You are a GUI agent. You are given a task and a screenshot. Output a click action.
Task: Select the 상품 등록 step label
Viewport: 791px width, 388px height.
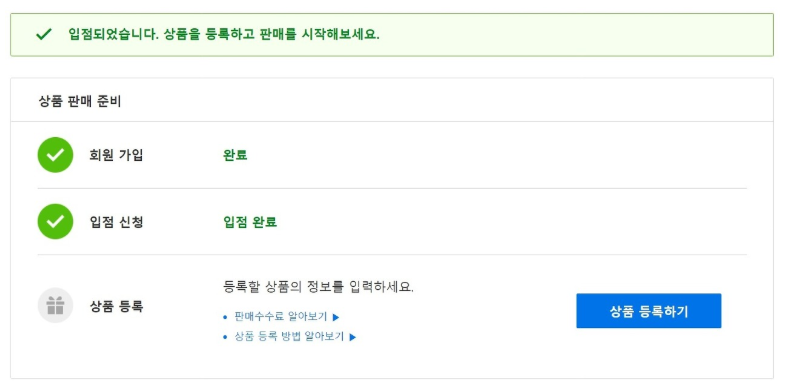click(117, 306)
